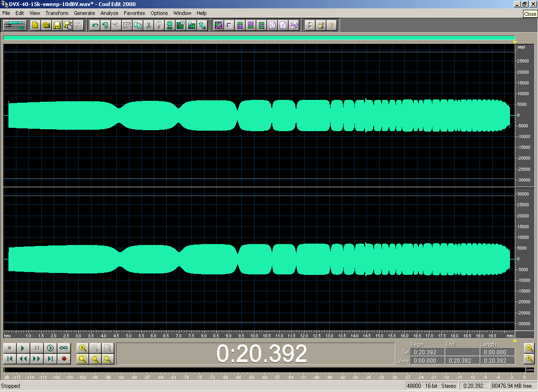Zoom in vertically with the right-side plus magnifier
The image size is (538, 392).
(x=530, y=359)
